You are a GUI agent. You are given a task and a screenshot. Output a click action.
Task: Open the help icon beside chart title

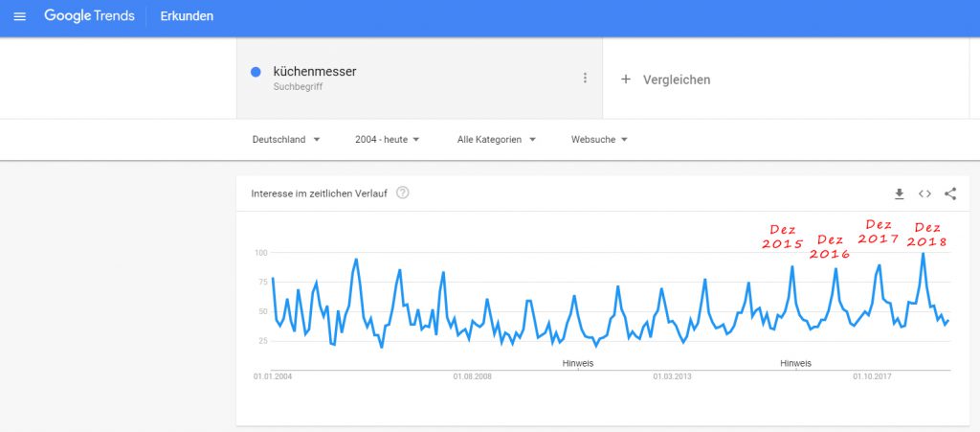(x=403, y=193)
